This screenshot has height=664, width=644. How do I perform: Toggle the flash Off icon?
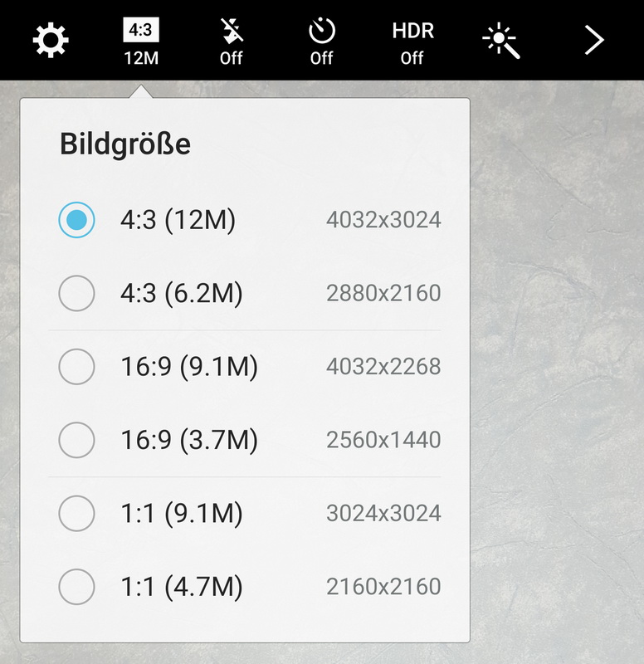click(x=231, y=42)
